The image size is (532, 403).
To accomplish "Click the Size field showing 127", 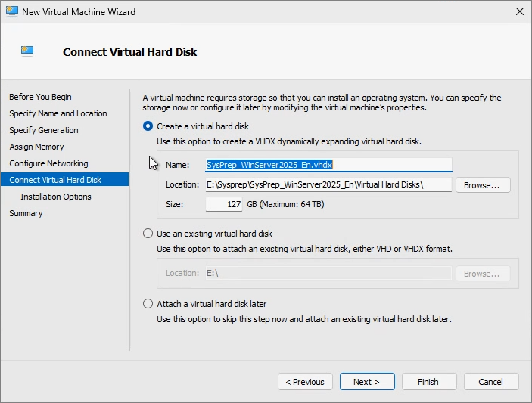I will point(224,204).
